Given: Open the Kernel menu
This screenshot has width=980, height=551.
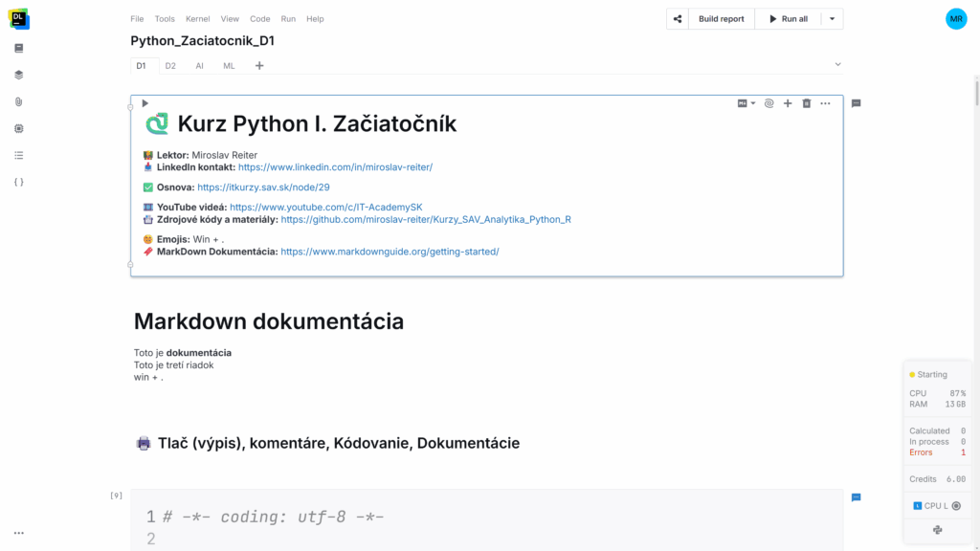Looking at the screenshot, I should [197, 19].
